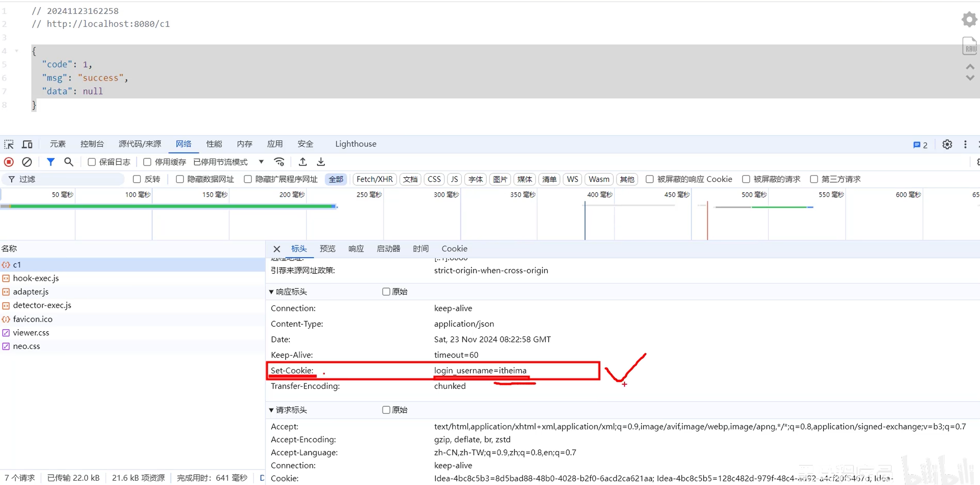Enable the 保留日志 checkbox

pos(92,162)
